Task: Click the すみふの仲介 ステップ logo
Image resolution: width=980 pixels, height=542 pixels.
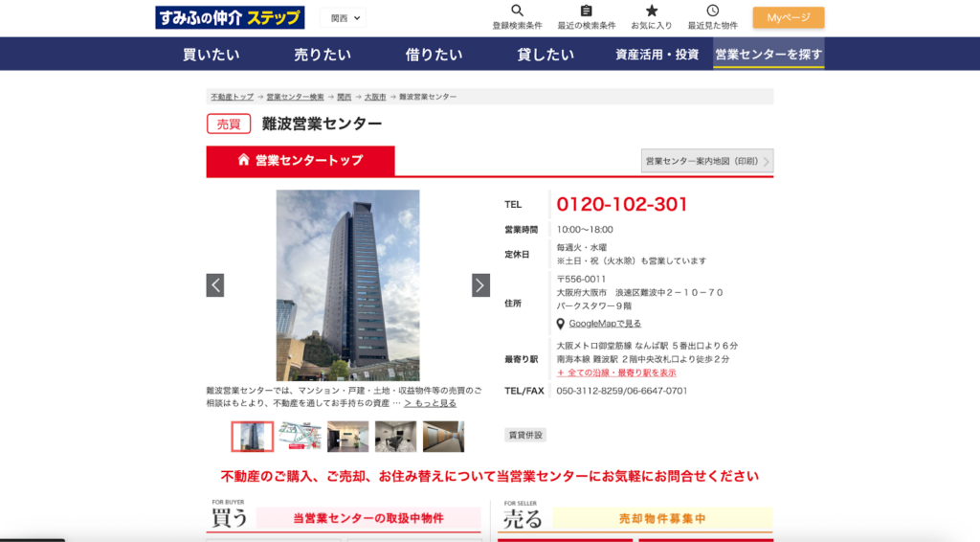Action: 230,17
